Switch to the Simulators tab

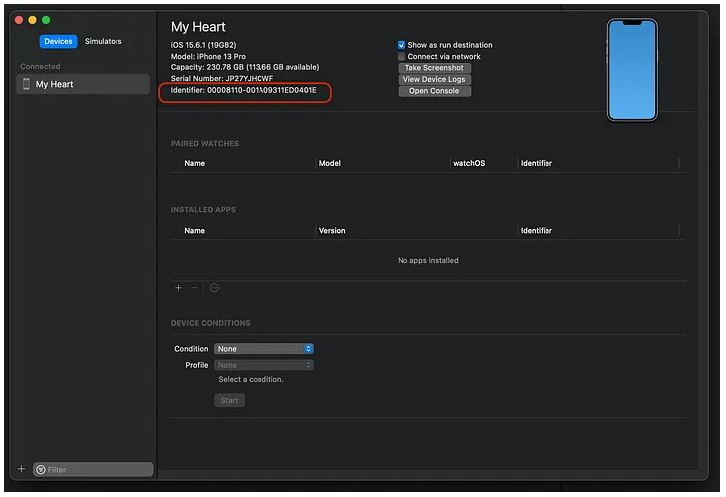coord(103,41)
